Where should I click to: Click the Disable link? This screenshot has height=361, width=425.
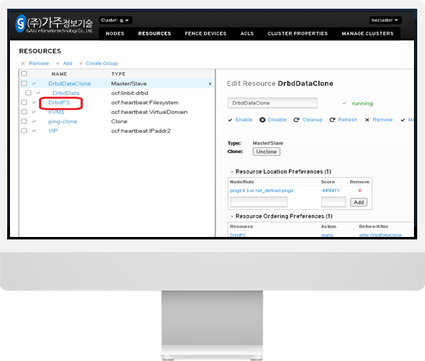coord(277,120)
